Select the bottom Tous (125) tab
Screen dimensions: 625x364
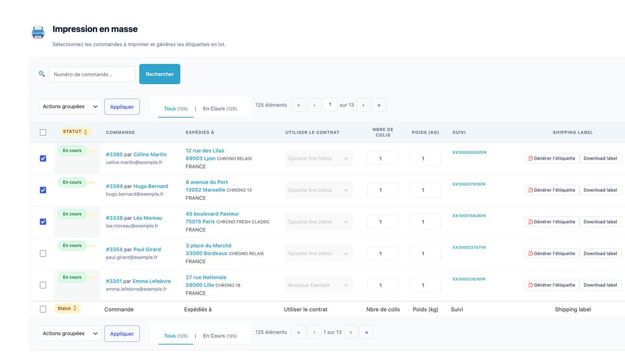[176, 336]
